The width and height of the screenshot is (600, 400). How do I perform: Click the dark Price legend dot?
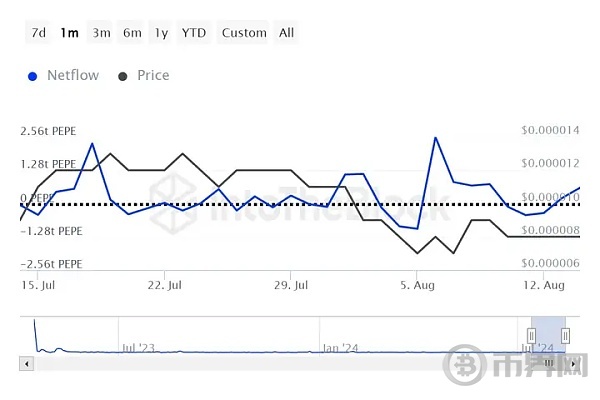pos(123,76)
